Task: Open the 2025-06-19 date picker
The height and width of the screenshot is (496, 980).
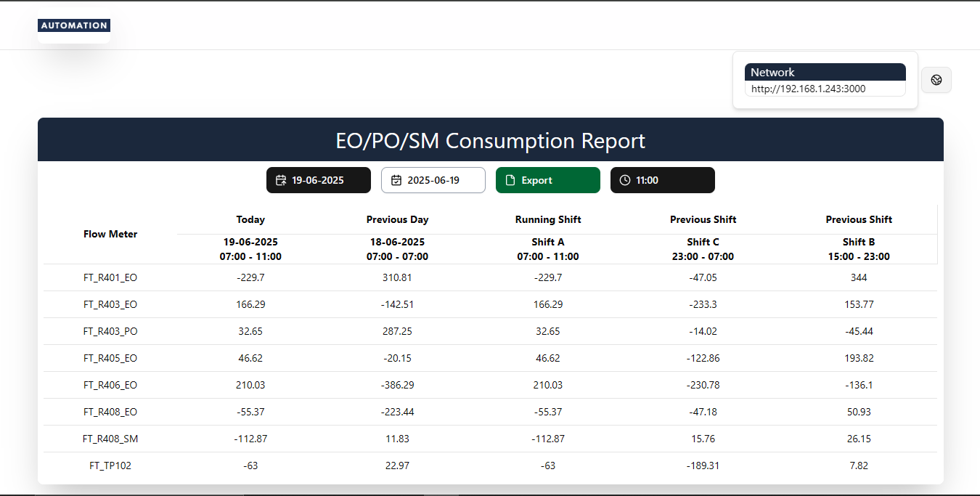Action: pos(433,180)
